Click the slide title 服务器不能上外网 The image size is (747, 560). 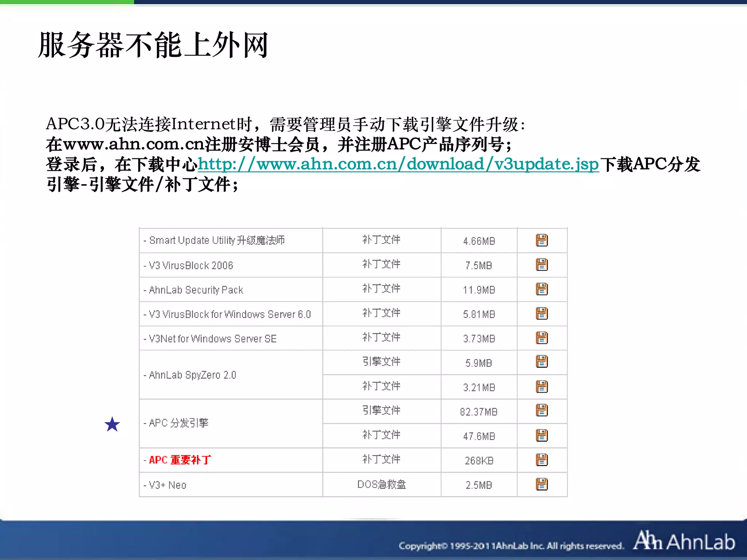pos(153,45)
